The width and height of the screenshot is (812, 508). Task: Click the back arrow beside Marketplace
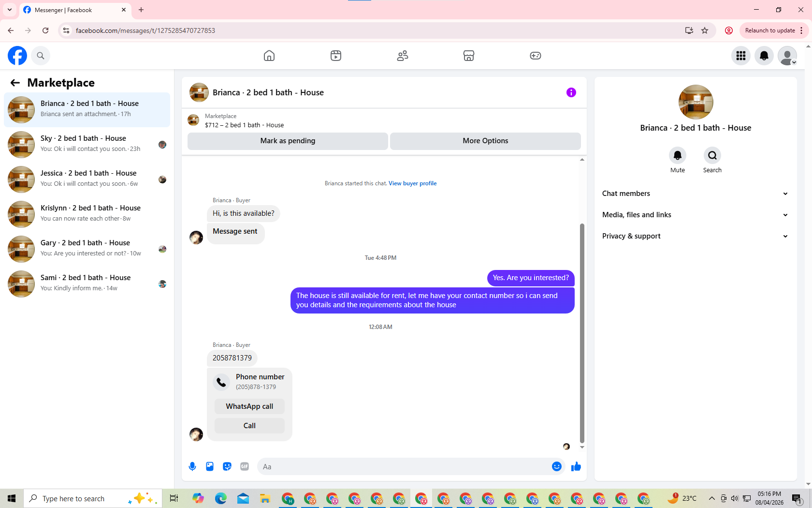15,83
